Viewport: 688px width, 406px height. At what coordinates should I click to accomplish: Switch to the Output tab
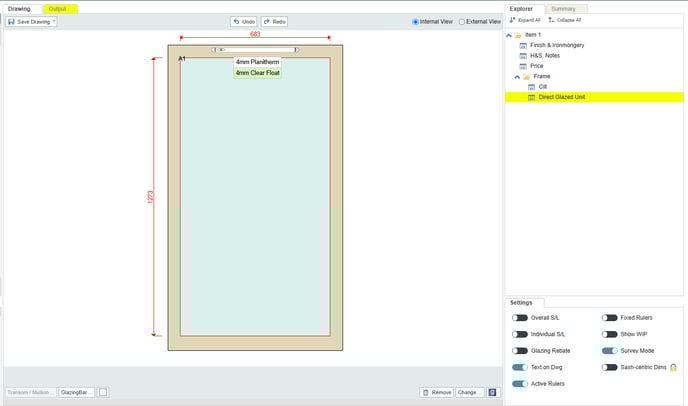click(x=58, y=8)
